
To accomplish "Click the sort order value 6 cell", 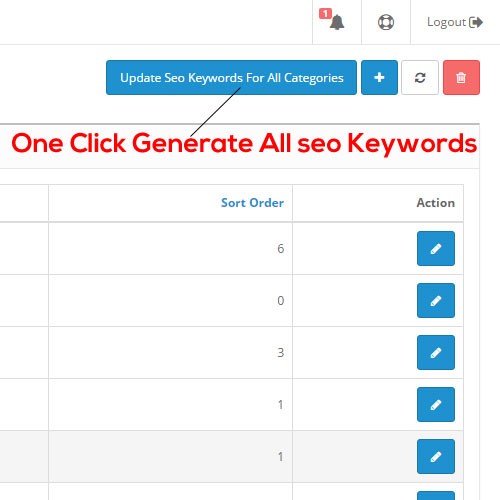I will coord(171,248).
